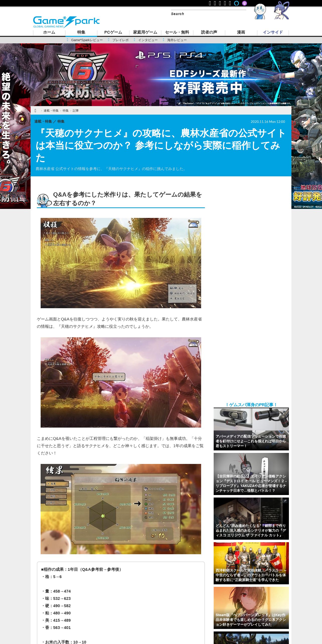Click the home icon in breadcrumb bar

pyautogui.click(x=35, y=111)
